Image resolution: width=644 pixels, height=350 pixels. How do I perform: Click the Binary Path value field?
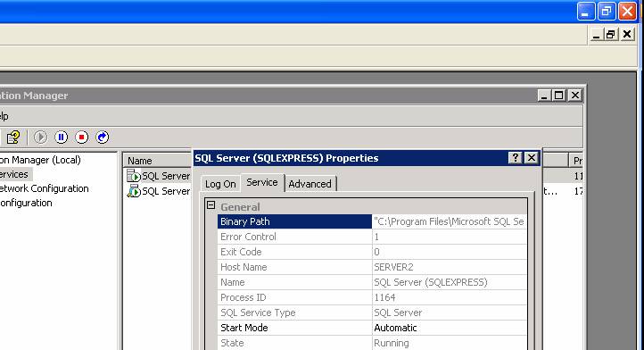point(450,221)
